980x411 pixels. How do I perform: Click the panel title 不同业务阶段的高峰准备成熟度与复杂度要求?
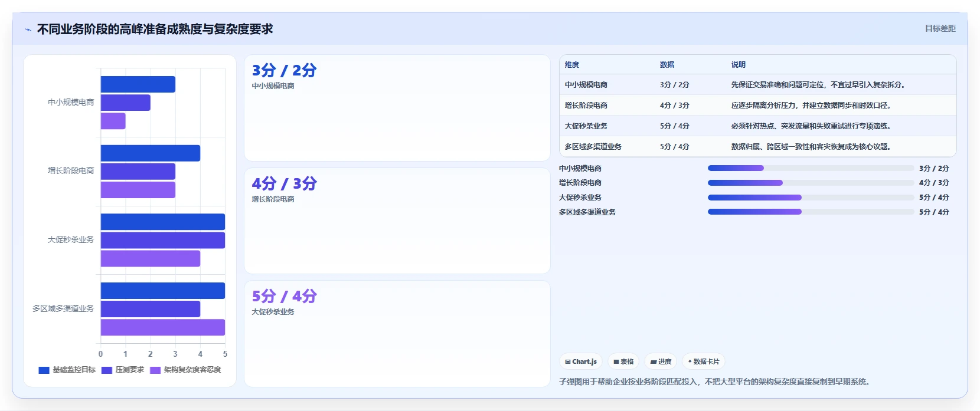coord(155,29)
